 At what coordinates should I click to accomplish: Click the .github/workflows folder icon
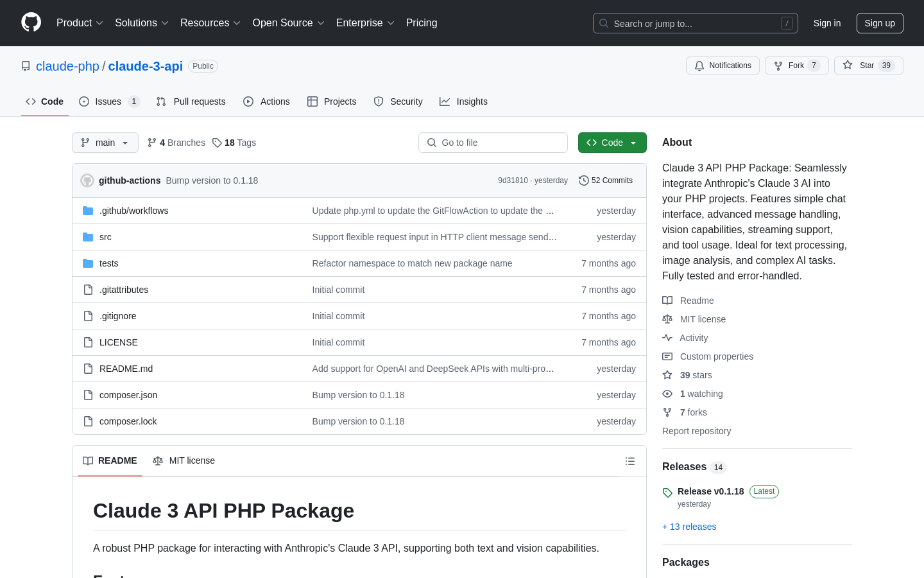coord(88,211)
